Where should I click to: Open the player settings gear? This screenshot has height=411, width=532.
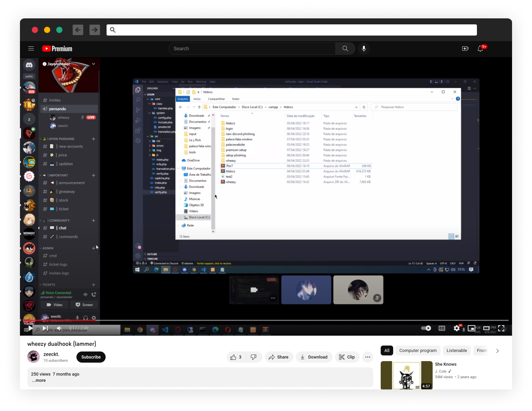click(x=457, y=328)
